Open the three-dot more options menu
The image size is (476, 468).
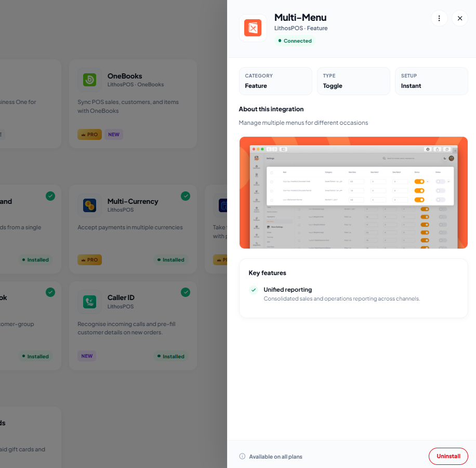[439, 18]
